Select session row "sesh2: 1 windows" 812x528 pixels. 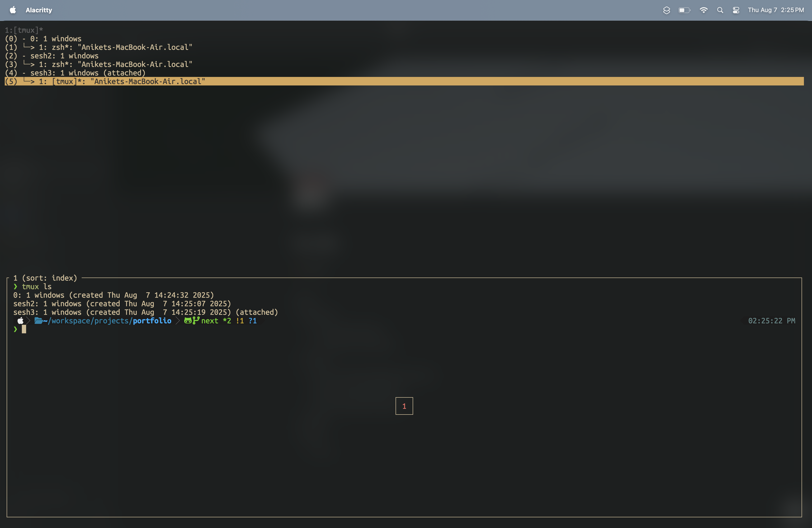coord(404,56)
